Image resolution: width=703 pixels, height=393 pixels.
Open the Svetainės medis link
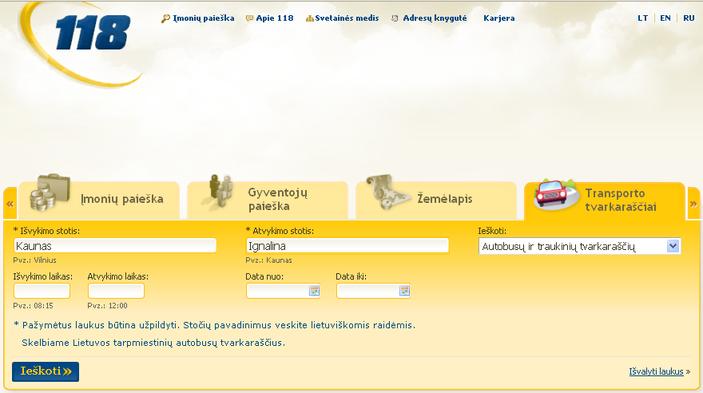[347, 18]
